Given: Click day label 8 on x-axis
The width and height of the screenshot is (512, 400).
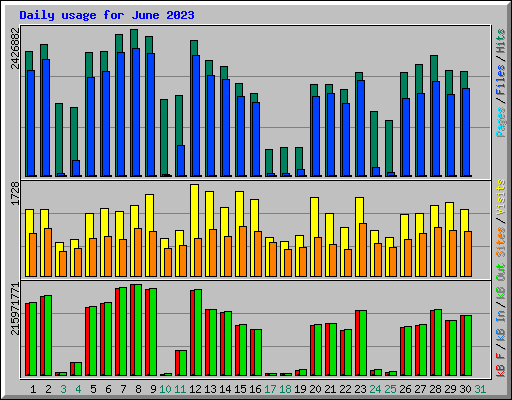Looking at the screenshot, I should coord(138,389).
